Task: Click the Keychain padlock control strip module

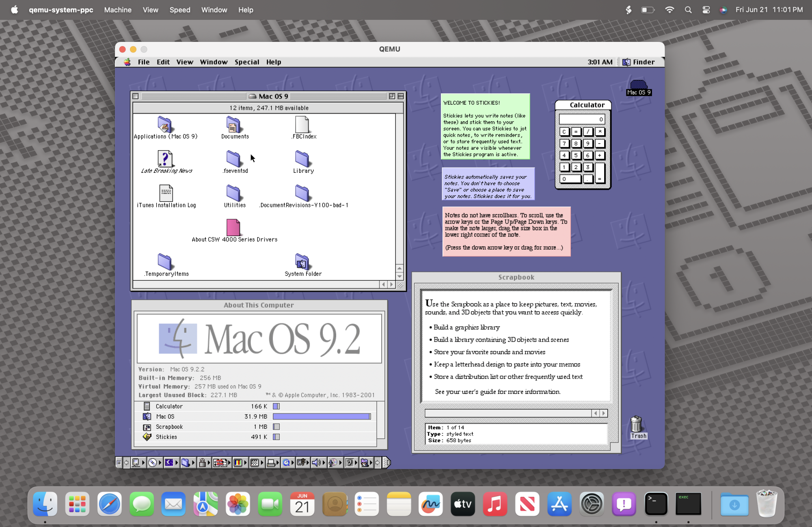Action: click(x=202, y=462)
